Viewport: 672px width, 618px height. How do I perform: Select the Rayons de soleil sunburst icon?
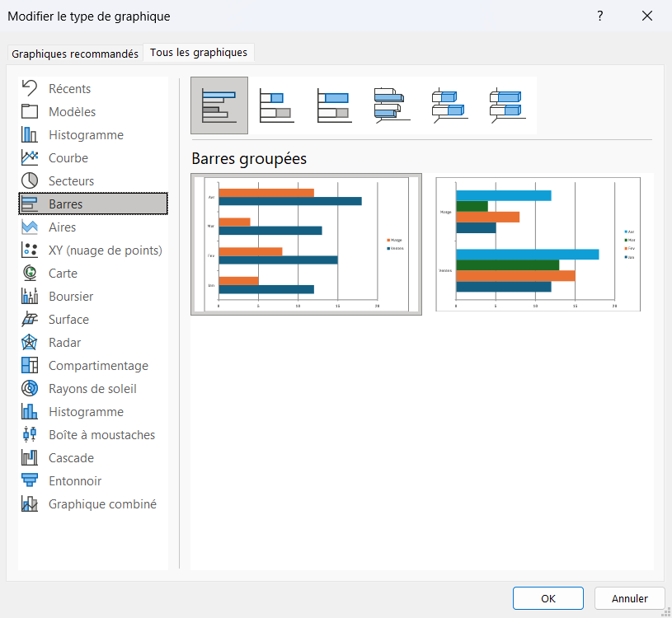click(x=30, y=388)
